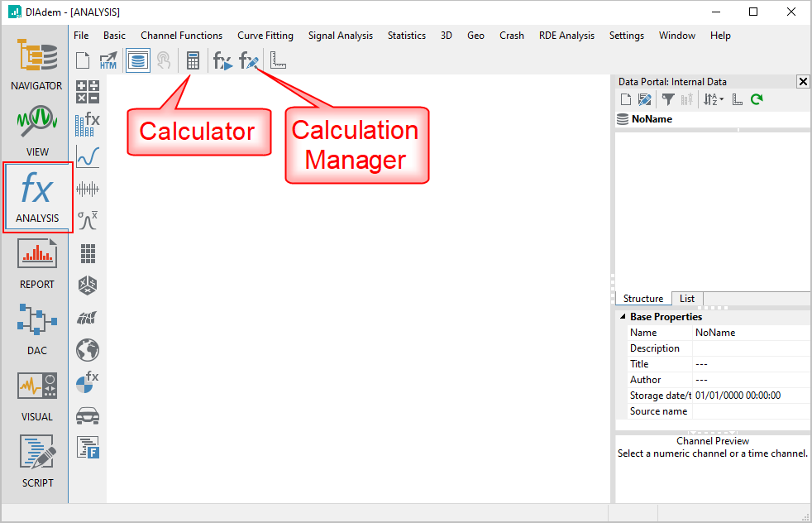The image size is (812, 523).
Task: Select the ANALYSIS panel
Action: tap(37, 198)
